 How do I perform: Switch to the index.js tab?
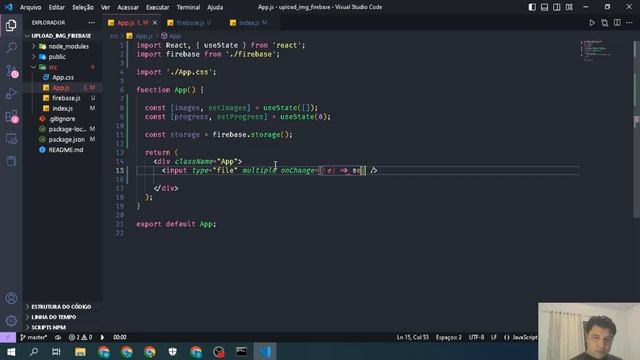pos(249,23)
